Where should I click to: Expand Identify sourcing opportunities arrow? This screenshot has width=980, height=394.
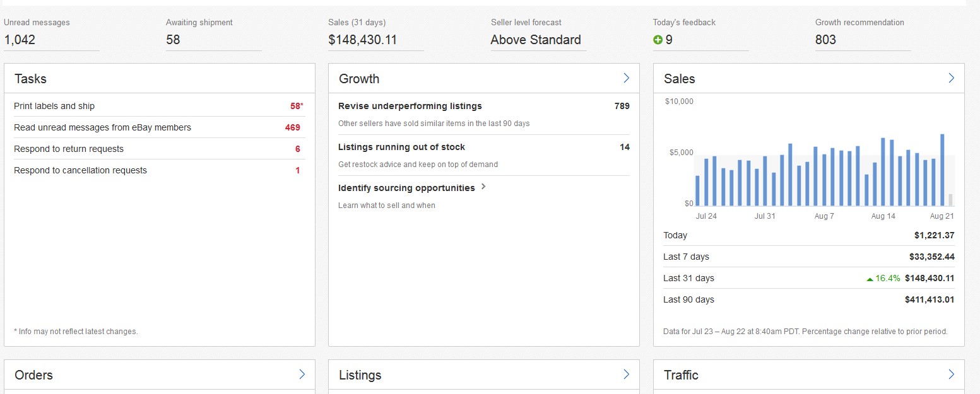(x=483, y=187)
